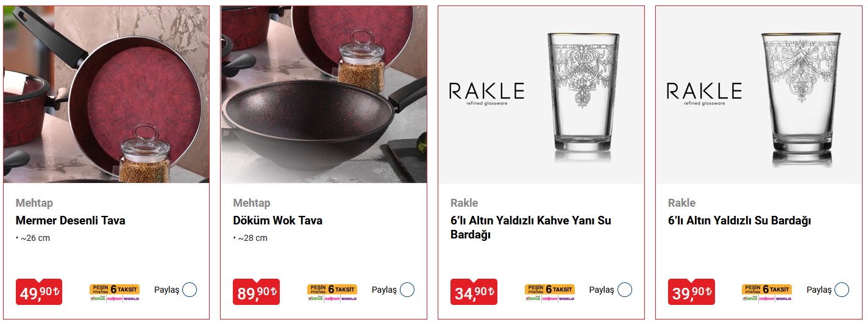Click the Mehtap brand name above Döküm Wok Tava
The width and height of the screenshot is (868, 322).
click(252, 203)
